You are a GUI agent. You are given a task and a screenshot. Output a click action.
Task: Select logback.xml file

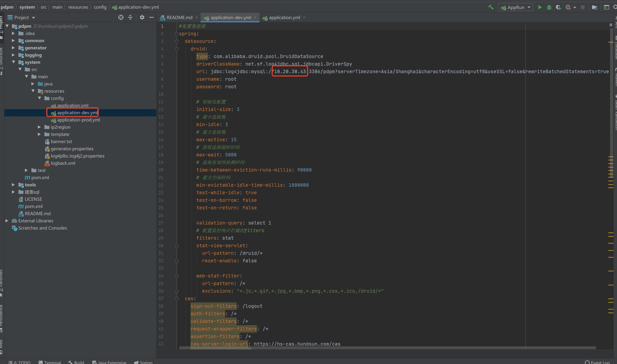(x=60, y=163)
